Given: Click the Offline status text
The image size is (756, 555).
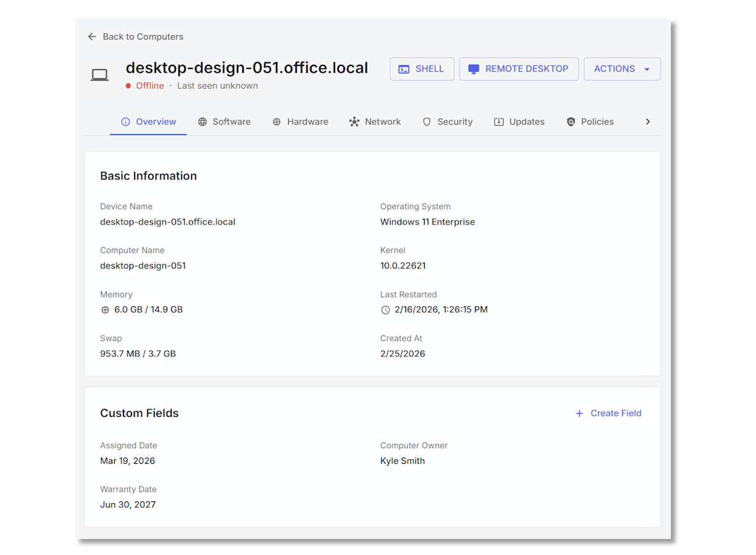Looking at the screenshot, I should [150, 86].
